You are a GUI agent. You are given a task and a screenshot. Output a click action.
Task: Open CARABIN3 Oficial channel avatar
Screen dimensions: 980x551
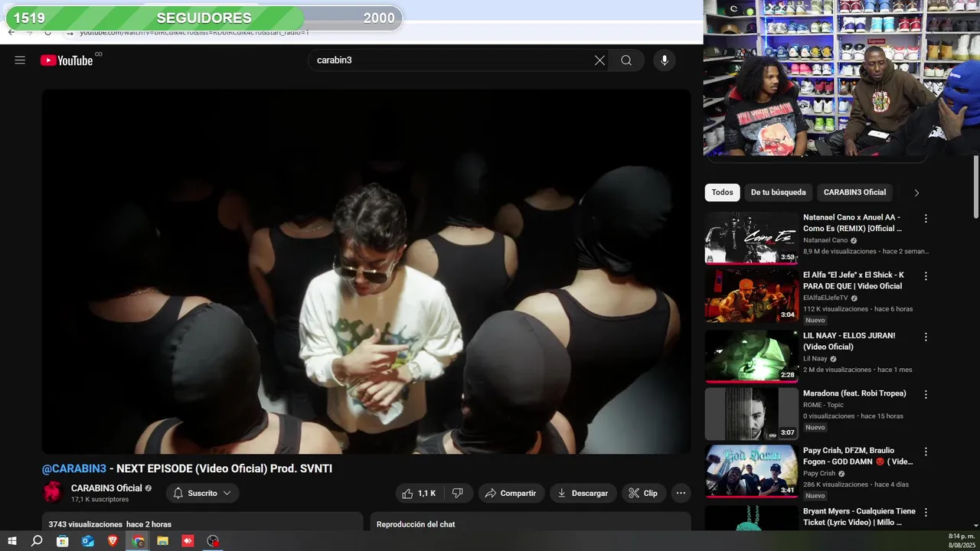point(53,492)
